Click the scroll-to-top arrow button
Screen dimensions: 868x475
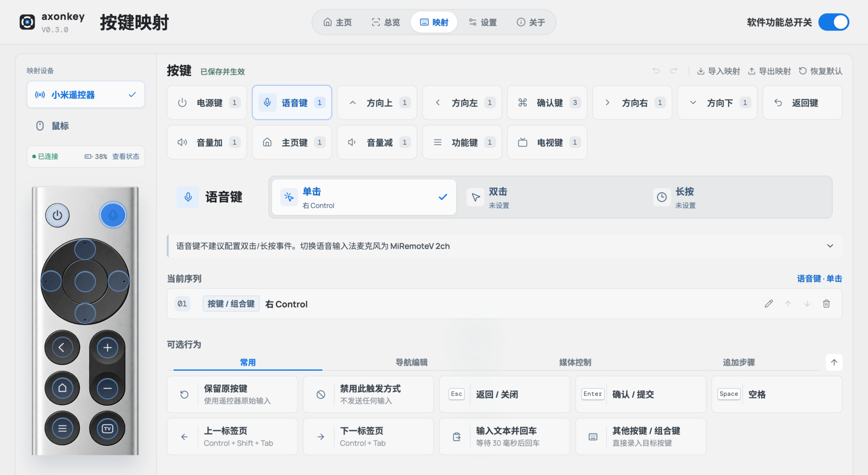tap(834, 362)
